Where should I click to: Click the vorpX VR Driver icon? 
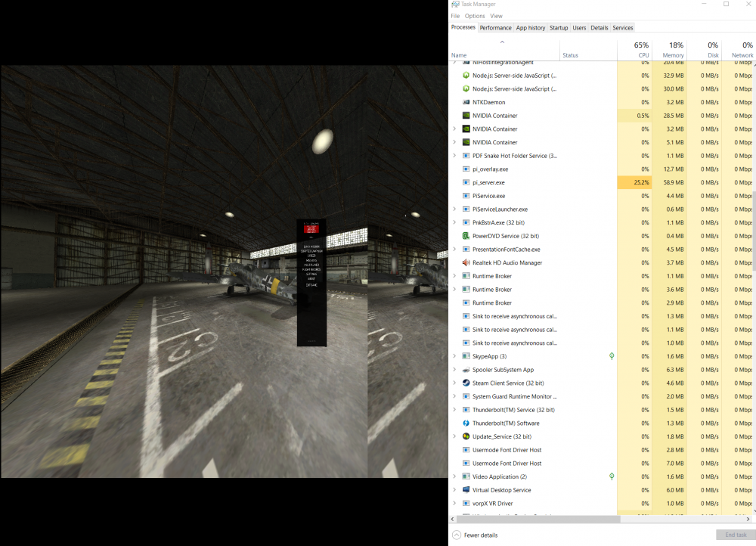465,503
